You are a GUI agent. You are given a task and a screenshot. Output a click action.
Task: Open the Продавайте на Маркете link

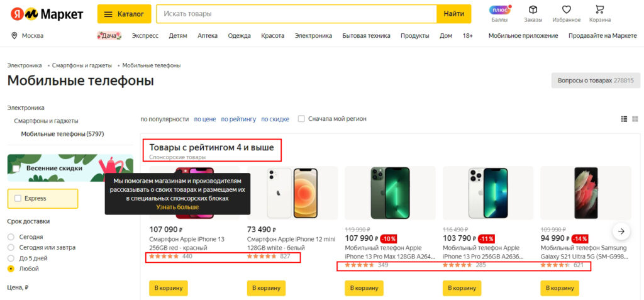coord(602,36)
